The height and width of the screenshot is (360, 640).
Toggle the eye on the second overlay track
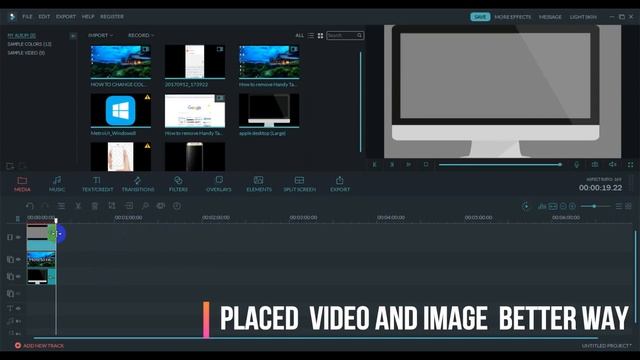[x=18, y=259]
